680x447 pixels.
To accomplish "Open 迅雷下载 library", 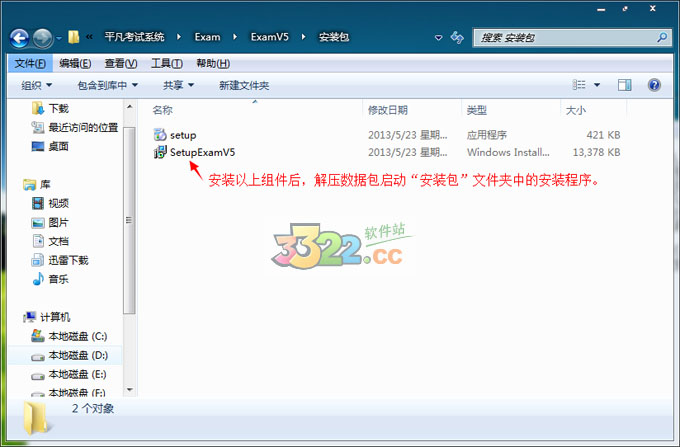I will pos(69,260).
